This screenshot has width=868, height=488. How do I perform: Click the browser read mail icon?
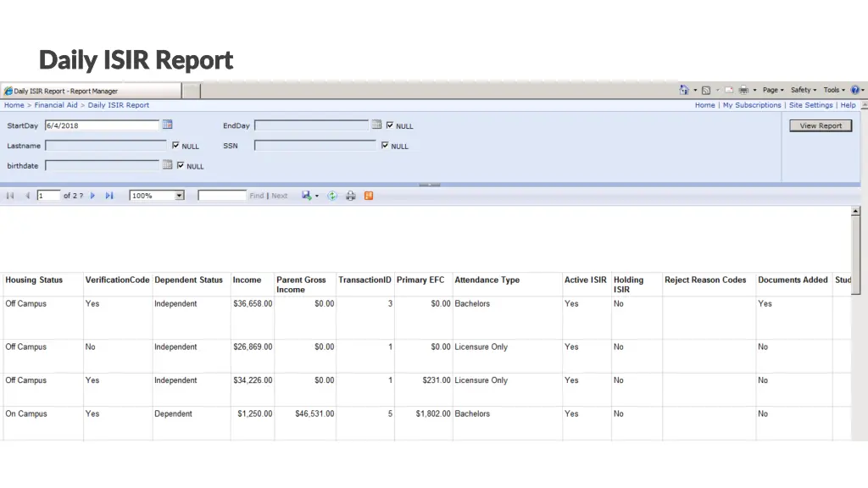(729, 90)
